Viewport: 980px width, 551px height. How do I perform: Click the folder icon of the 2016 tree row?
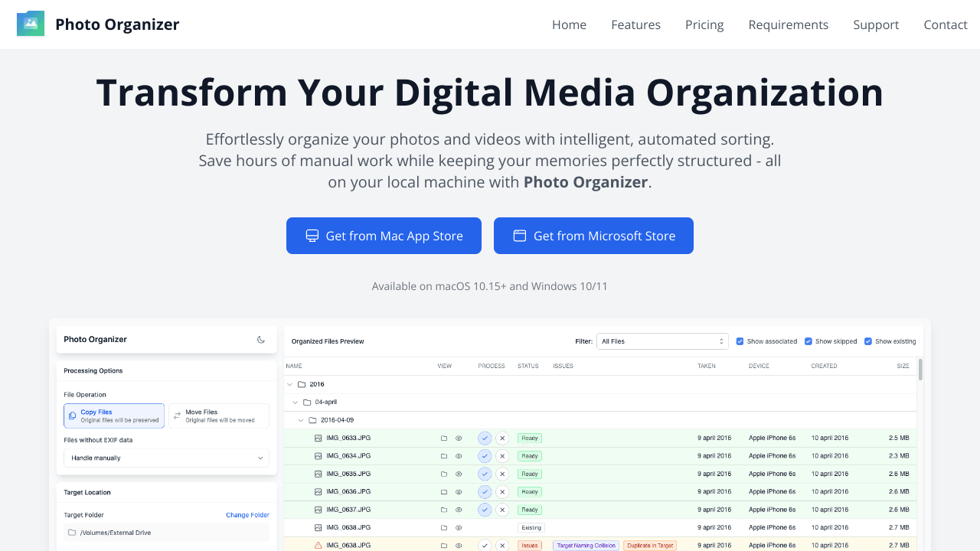[302, 384]
